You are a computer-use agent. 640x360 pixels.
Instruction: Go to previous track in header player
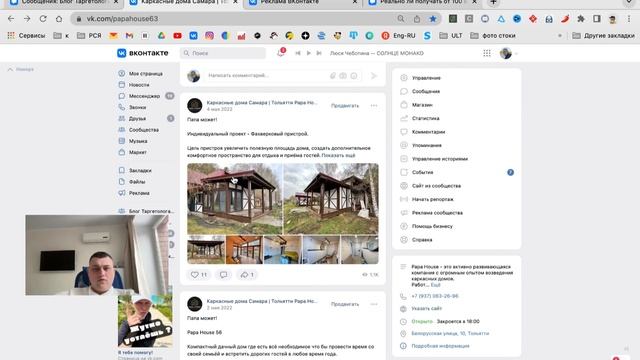298,53
